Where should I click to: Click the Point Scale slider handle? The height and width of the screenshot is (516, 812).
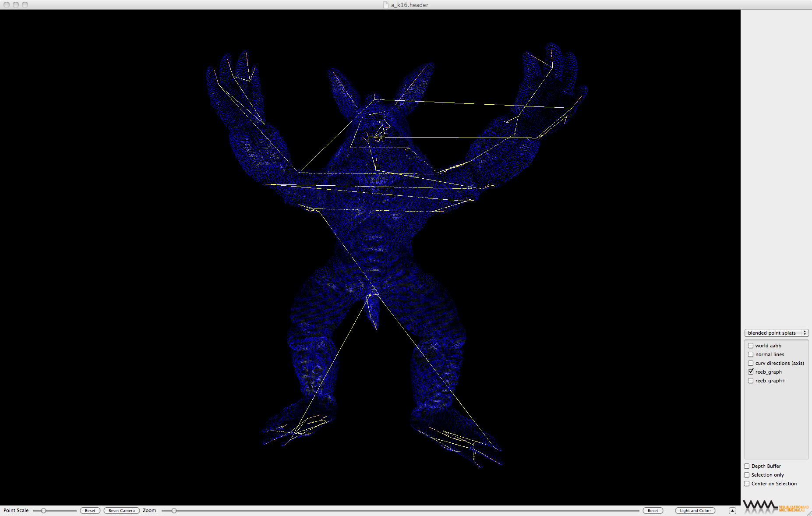pyautogui.click(x=43, y=511)
